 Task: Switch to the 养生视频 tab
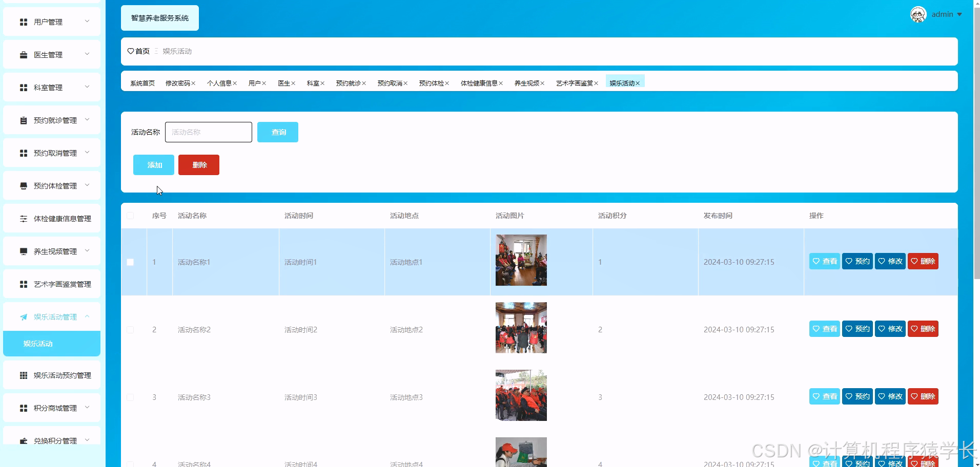point(526,83)
